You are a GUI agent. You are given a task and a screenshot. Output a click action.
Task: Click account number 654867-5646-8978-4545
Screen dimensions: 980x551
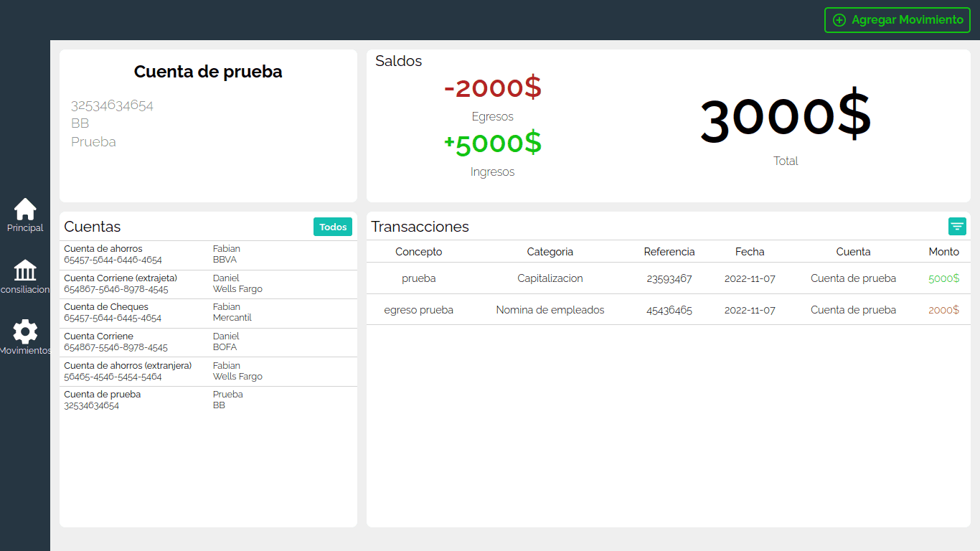pos(116,289)
